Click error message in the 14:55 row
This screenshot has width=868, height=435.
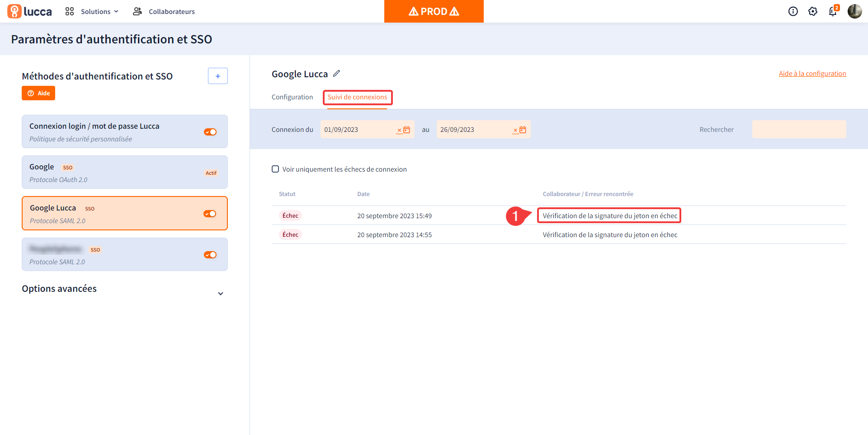point(610,235)
